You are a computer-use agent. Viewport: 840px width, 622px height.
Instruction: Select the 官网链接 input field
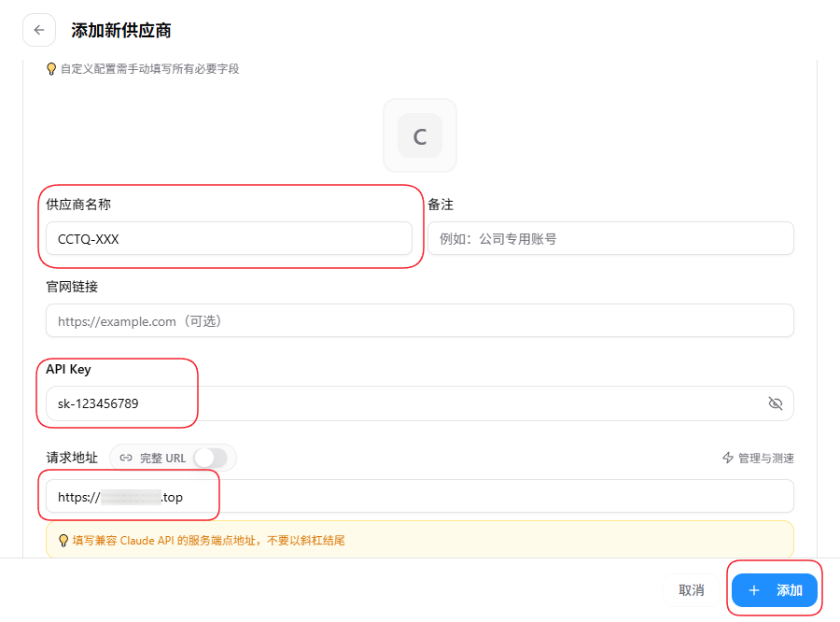point(420,320)
